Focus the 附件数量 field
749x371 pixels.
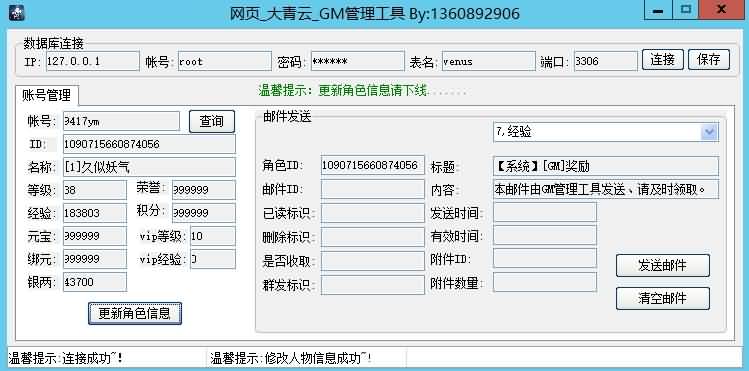545,282
